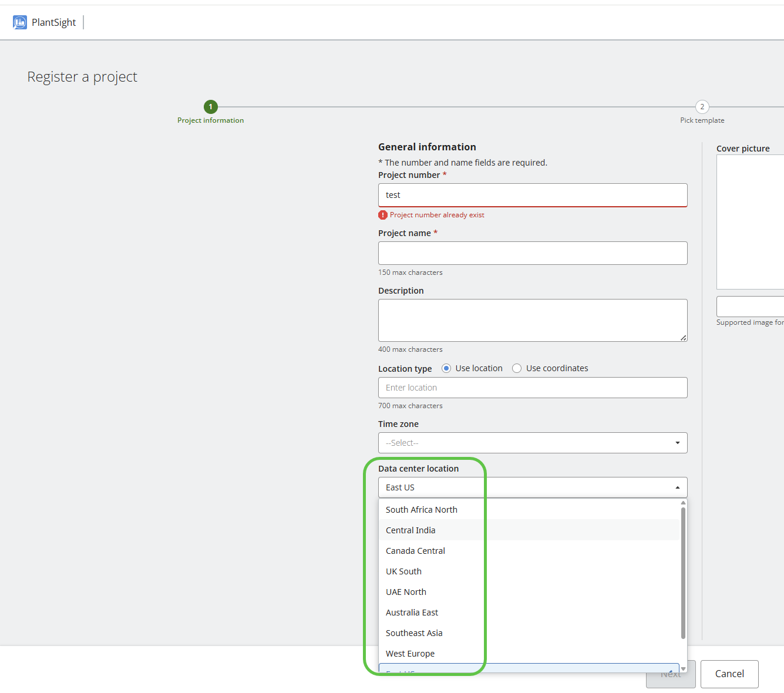
Task: Select the Use location radio button
Action: pos(446,368)
